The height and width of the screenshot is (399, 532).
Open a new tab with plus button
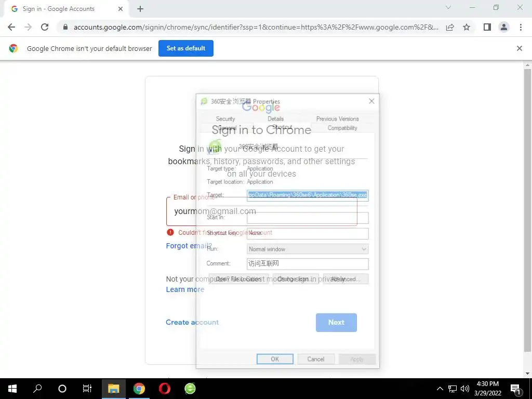coord(140,9)
